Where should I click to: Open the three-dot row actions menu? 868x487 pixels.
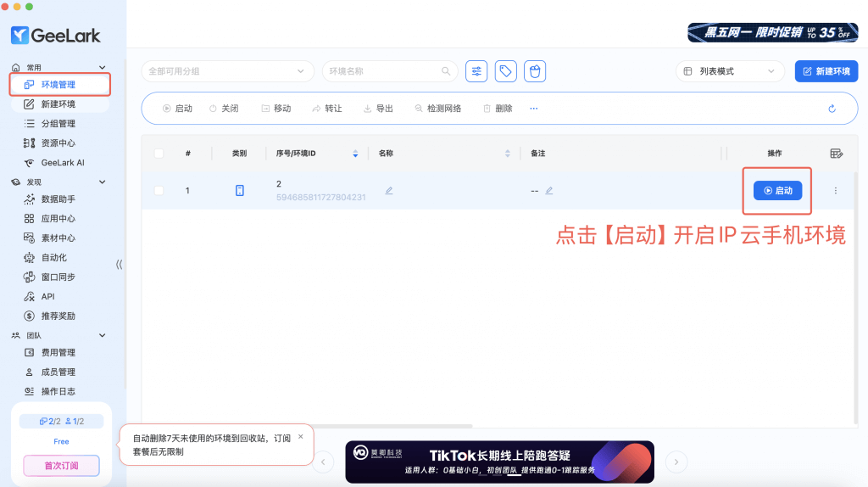pyautogui.click(x=835, y=191)
